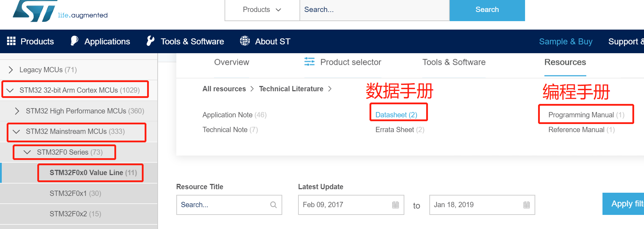Select STM32 Mainstream MCUs (333) item
Image resolution: width=644 pixels, height=229 pixels.
(x=75, y=131)
